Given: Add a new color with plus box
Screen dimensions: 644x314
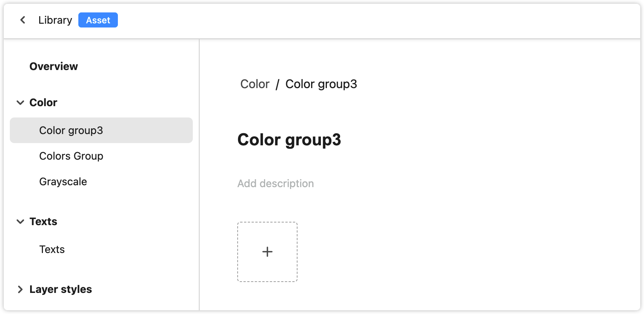Looking at the screenshot, I should (x=267, y=252).
